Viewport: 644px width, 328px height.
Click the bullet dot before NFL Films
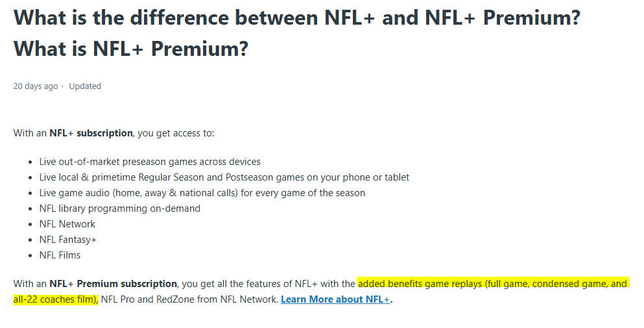click(x=30, y=256)
